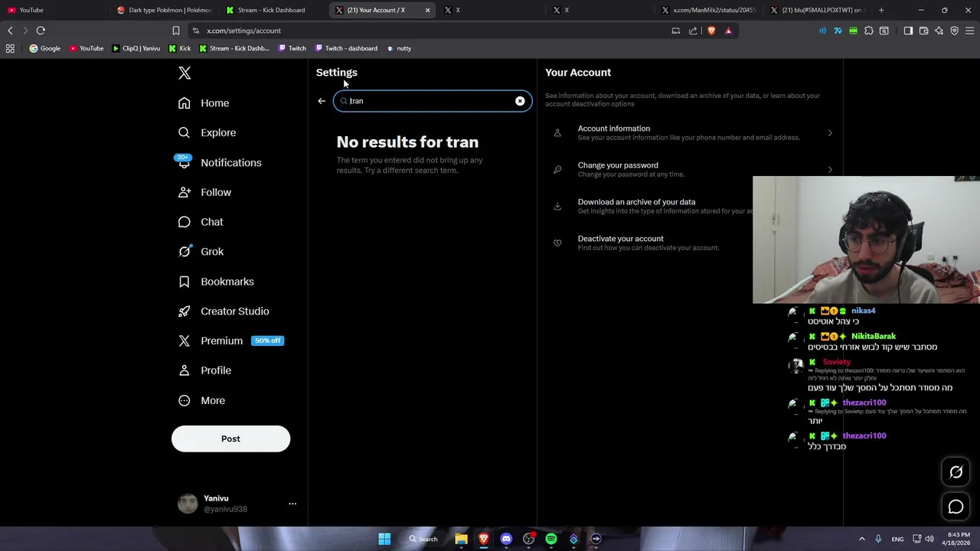Screen dimensions: 980x551
Task: Open Home from the sidebar
Action: pos(204,103)
